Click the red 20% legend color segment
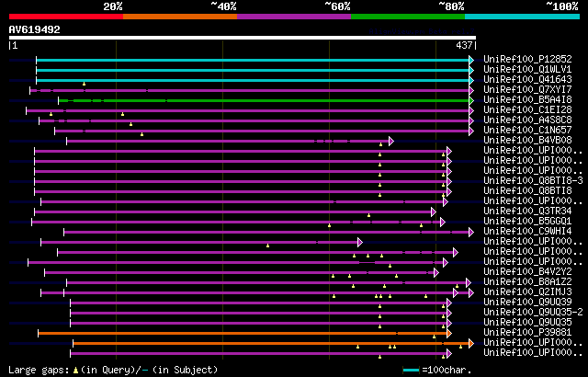The height and width of the screenshot is (377, 588). pyautogui.click(x=66, y=17)
